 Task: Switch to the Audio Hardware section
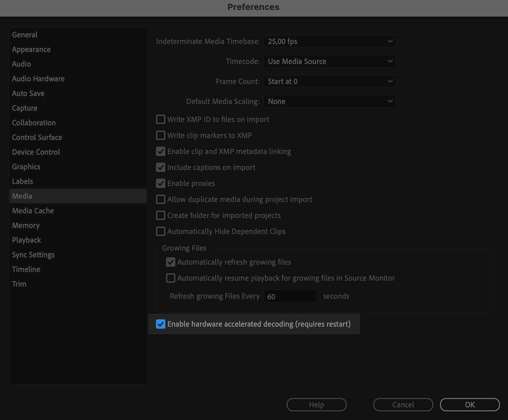(x=38, y=79)
